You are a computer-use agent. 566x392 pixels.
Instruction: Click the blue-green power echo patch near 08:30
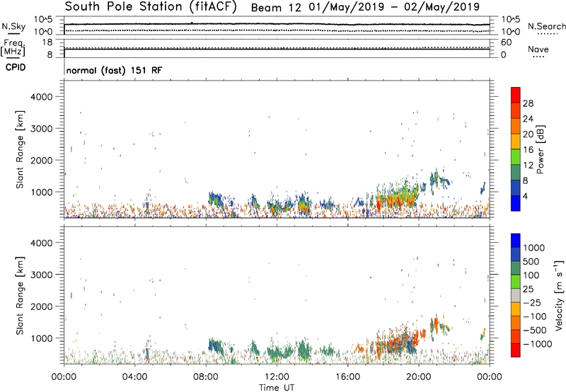(214, 199)
